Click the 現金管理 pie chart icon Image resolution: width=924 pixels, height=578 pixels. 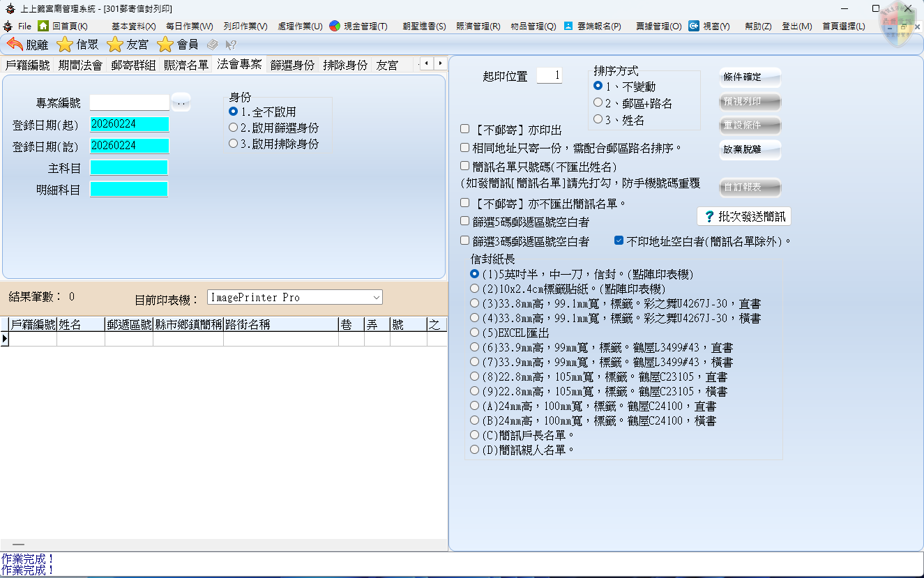[335, 26]
